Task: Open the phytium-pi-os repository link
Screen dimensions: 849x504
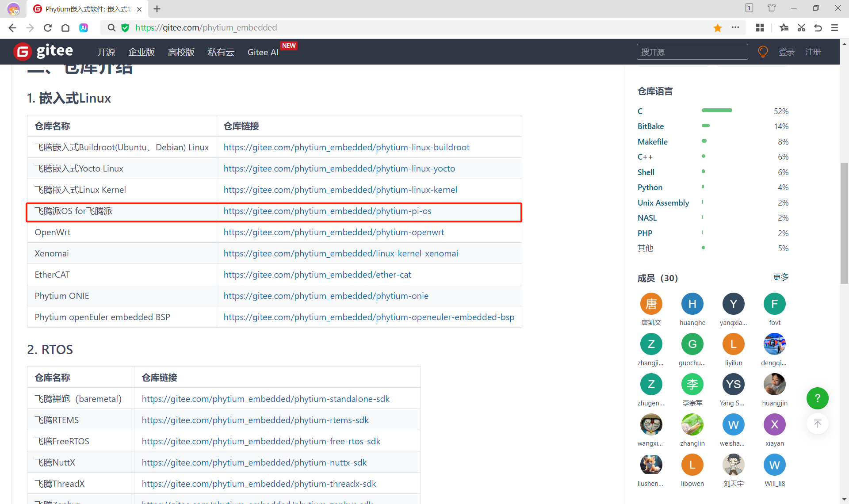Action: pos(327,211)
